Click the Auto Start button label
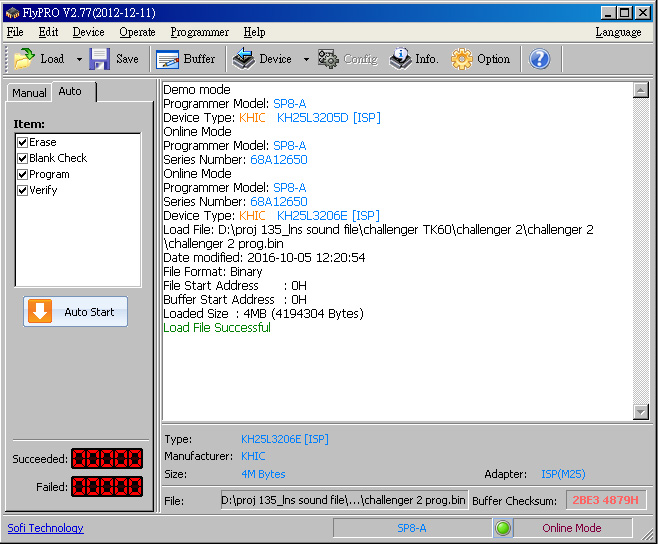Screen dimensions: 658x544 coord(89,312)
